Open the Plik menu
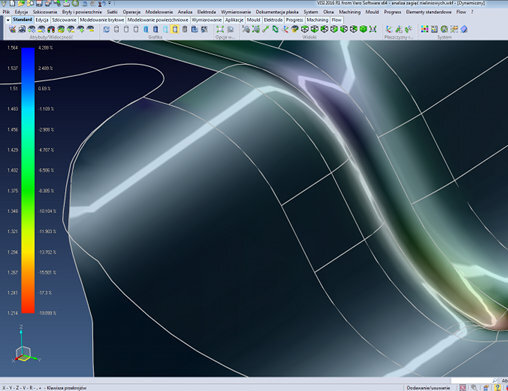 click(x=6, y=12)
